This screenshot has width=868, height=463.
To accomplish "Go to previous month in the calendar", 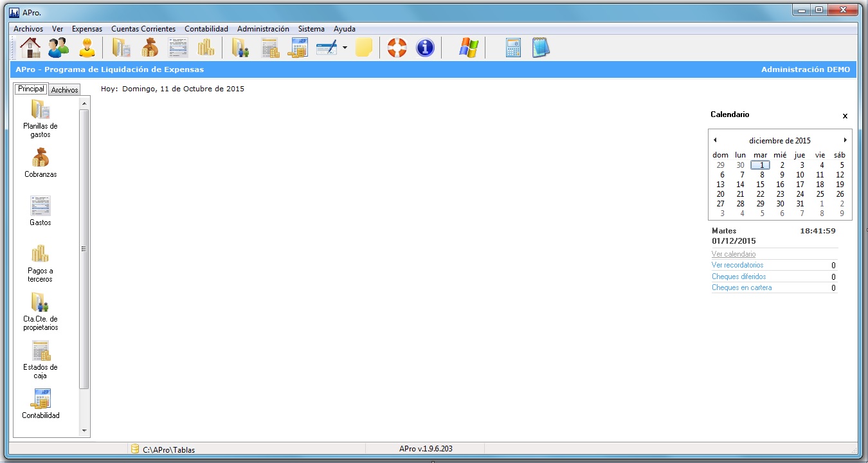I will 715,140.
